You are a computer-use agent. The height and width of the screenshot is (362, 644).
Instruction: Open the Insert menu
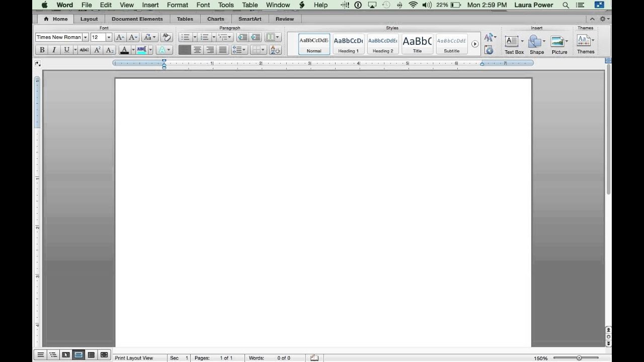point(150,5)
